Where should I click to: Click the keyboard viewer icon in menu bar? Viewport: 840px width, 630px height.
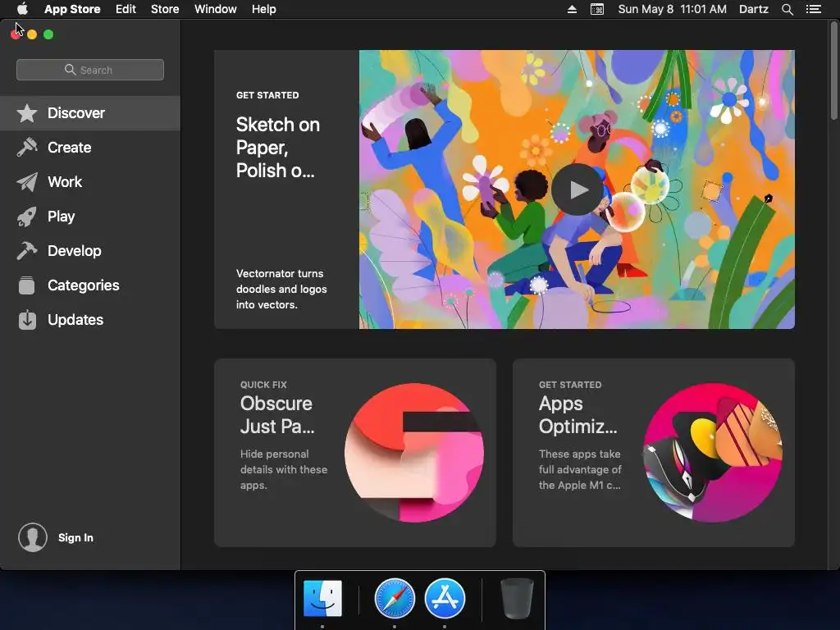tap(597, 9)
